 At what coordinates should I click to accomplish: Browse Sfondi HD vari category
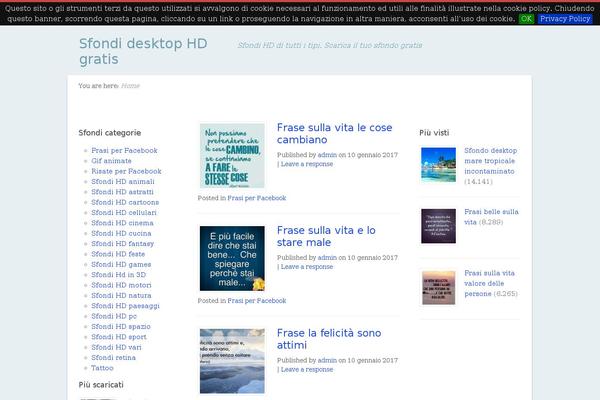[x=116, y=347]
